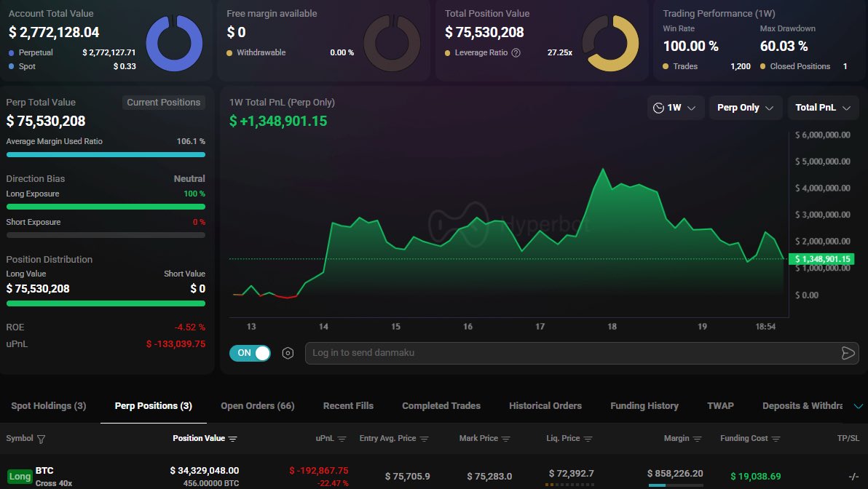Click the 27.25x leverage ratio value

[x=560, y=52]
